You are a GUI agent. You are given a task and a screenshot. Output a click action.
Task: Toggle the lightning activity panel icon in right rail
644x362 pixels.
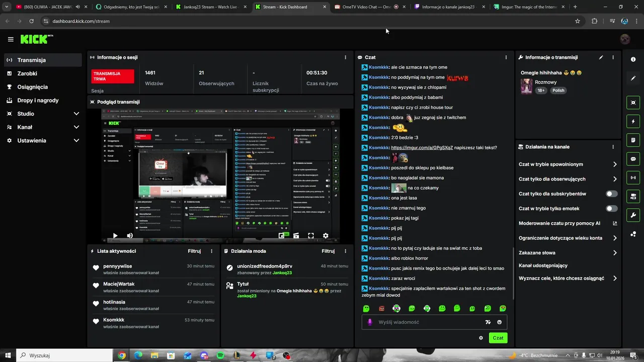tap(633, 121)
